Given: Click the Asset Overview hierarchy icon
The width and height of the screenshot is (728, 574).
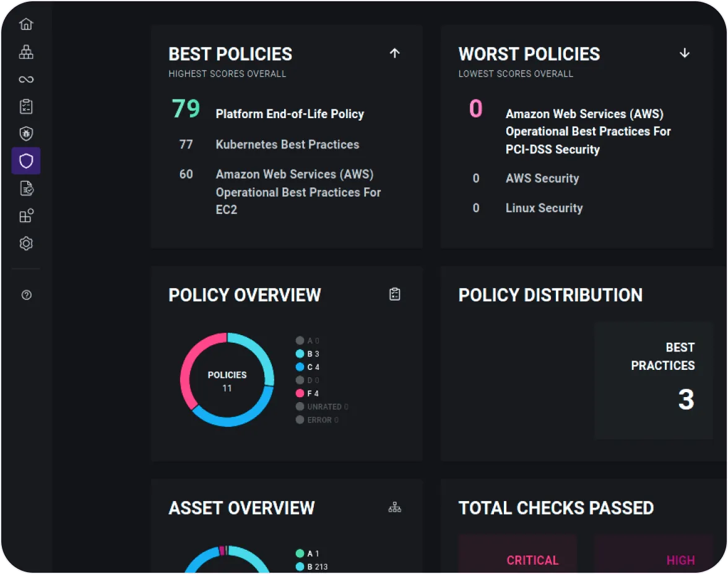Looking at the screenshot, I should point(395,507).
